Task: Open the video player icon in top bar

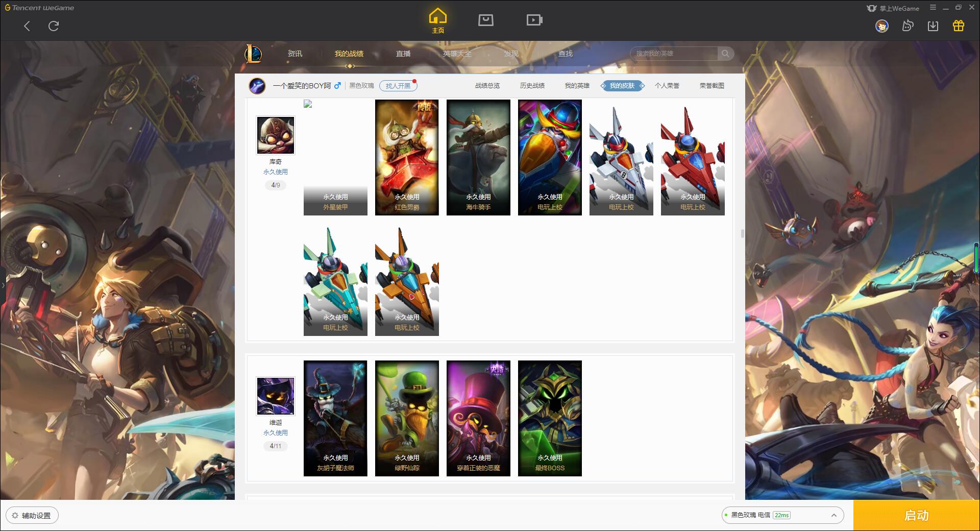Action: pyautogui.click(x=534, y=20)
